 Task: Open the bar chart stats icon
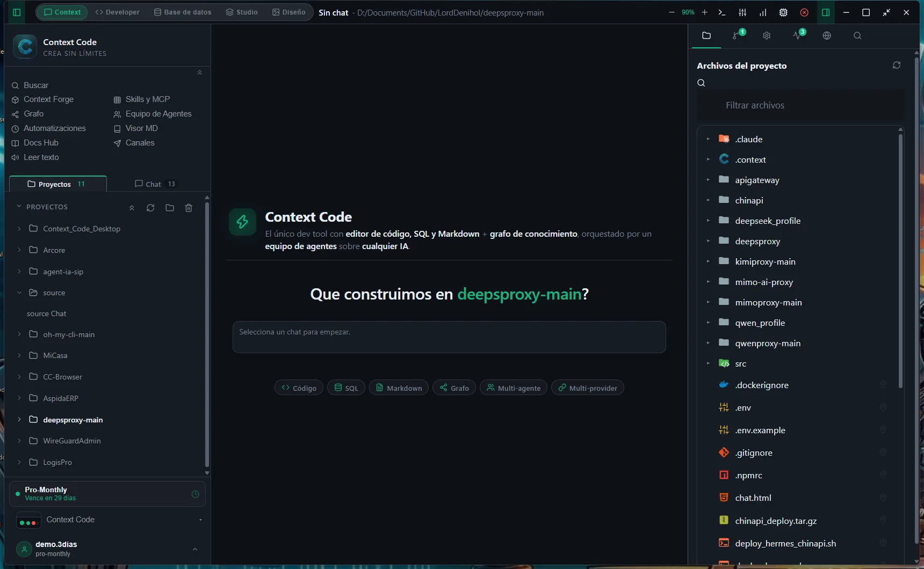pyautogui.click(x=763, y=12)
